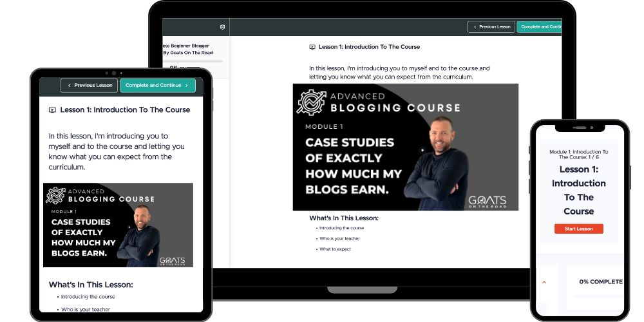Click the 0% COMPLETE progress label on phone

tap(601, 282)
